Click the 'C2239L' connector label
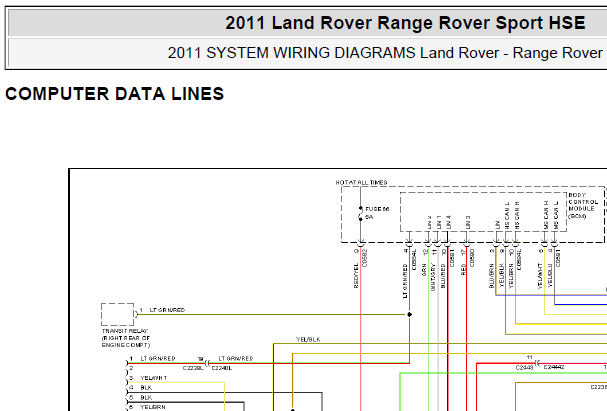Screen dimensions: 607x411 [x=193, y=368]
